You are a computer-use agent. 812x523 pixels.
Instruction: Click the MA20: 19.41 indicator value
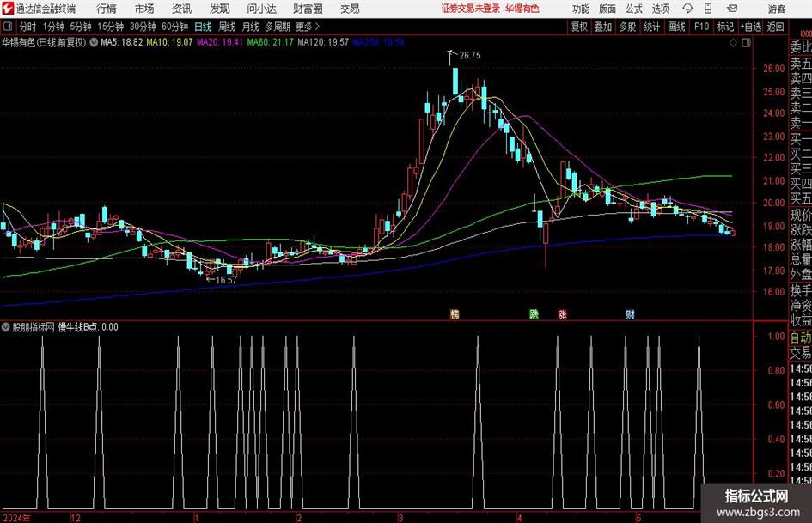coord(220,42)
